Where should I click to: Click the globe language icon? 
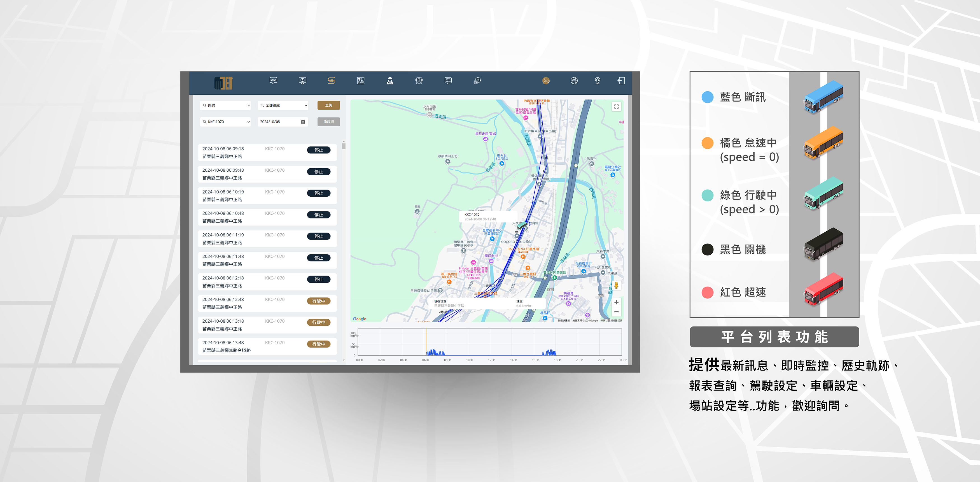[x=574, y=81]
